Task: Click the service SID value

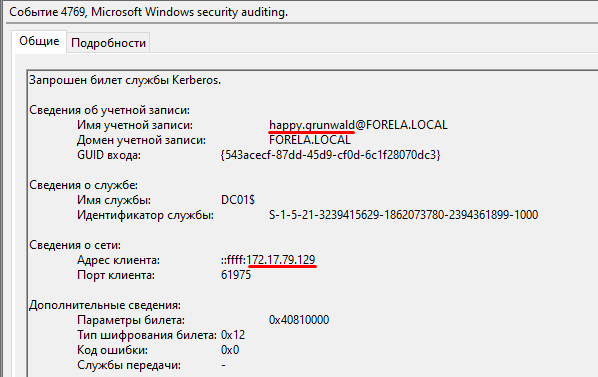Action: pos(403,215)
